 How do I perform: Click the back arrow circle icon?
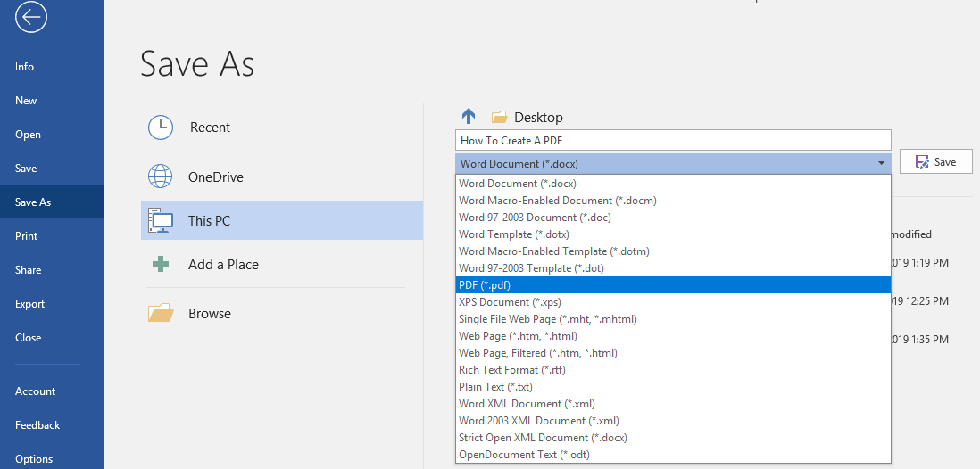pyautogui.click(x=31, y=17)
